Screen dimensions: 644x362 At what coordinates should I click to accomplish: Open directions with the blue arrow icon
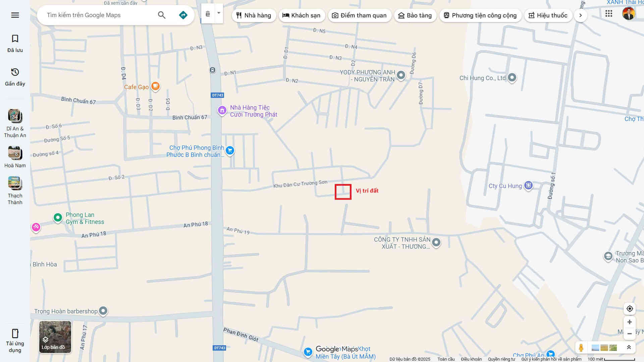click(x=183, y=15)
